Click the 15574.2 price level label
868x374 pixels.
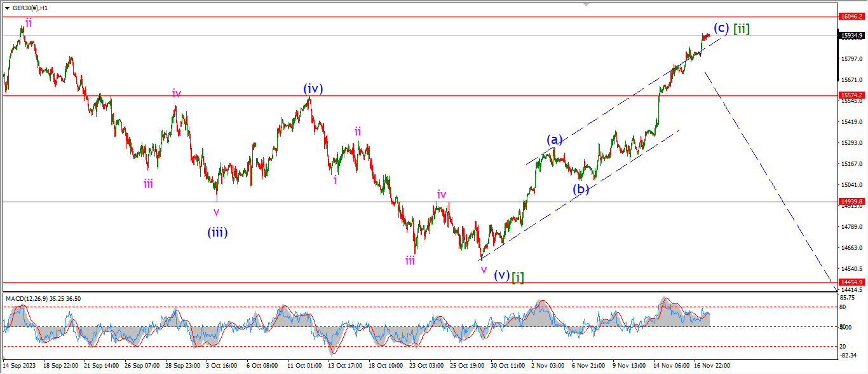pos(851,95)
